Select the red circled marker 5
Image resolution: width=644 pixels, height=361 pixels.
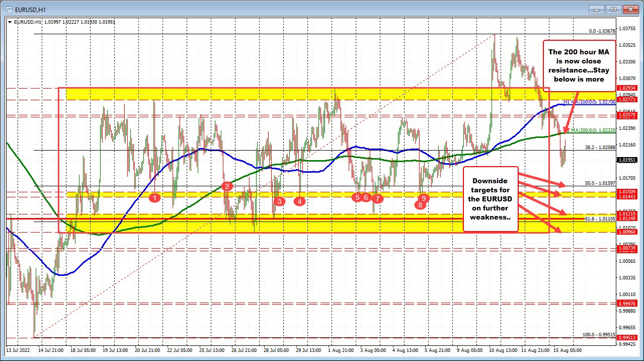tap(358, 198)
